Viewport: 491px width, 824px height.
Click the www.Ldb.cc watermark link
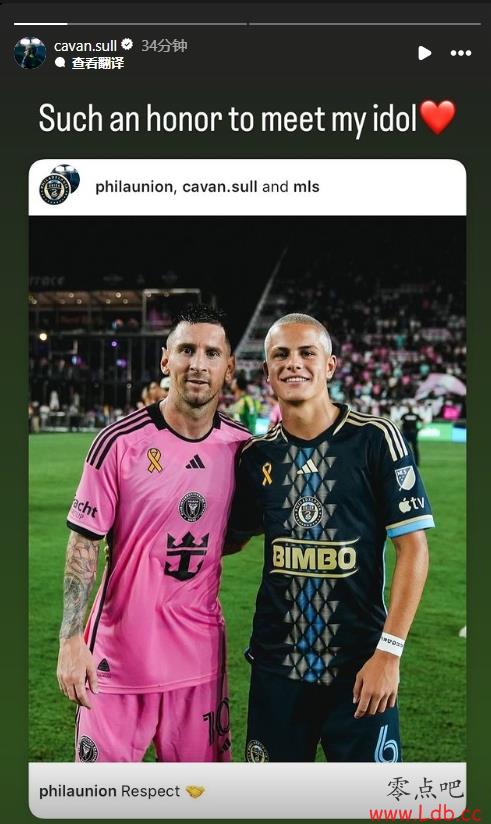[425, 814]
